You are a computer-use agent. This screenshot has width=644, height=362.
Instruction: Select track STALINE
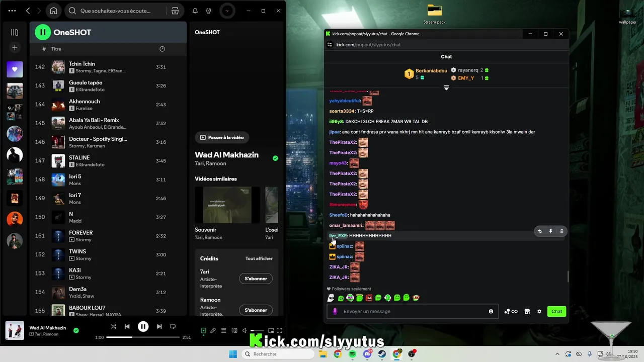pyautogui.click(x=108, y=161)
